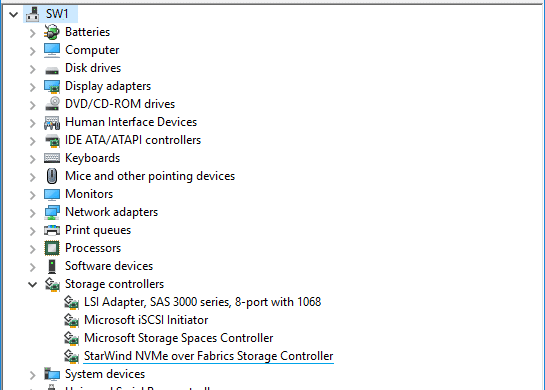Click the SW1 computer root icon
Viewport: 545px width, 390px height.
coord(33,14)
